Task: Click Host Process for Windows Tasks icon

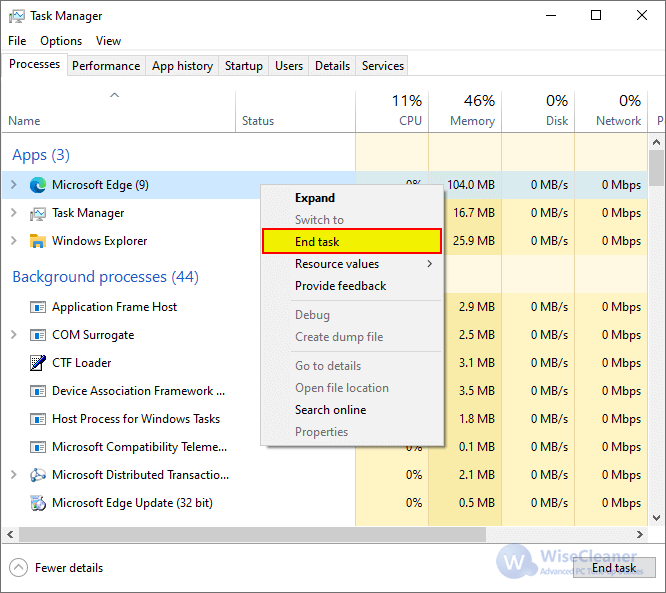Action: [38, 419]
